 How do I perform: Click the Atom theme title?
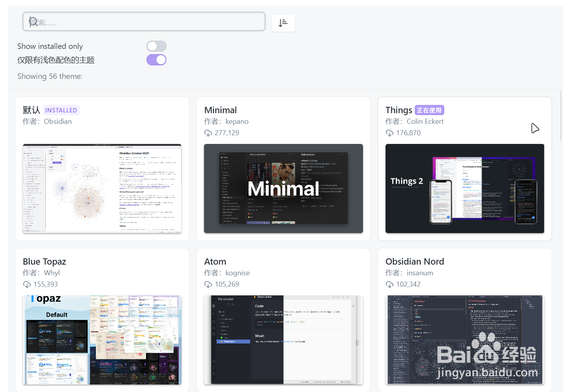coord(215,261)
